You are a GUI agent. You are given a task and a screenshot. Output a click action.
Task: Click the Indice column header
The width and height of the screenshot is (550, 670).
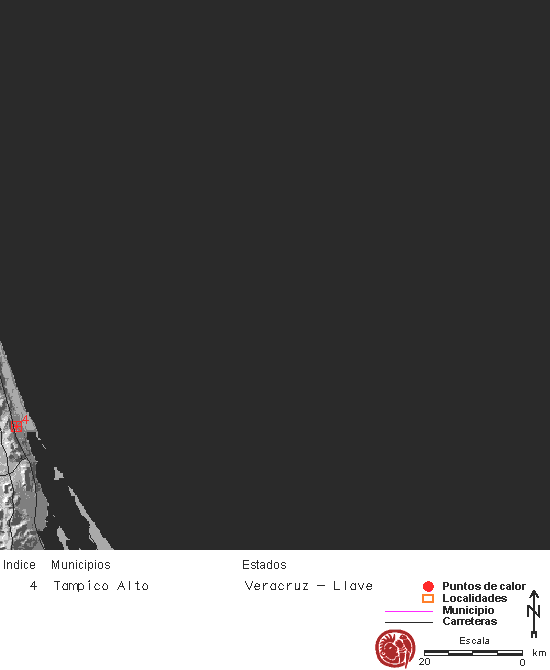19,565
